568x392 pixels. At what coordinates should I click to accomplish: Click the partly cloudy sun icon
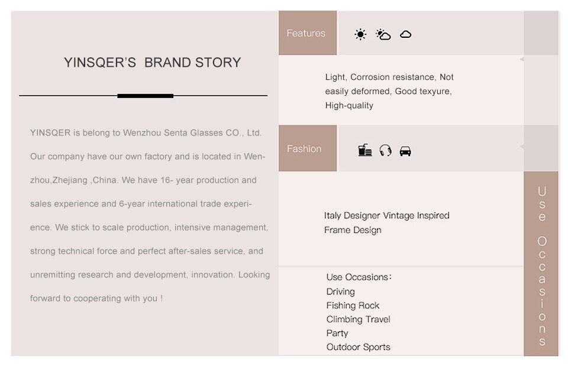coord(383,34)
